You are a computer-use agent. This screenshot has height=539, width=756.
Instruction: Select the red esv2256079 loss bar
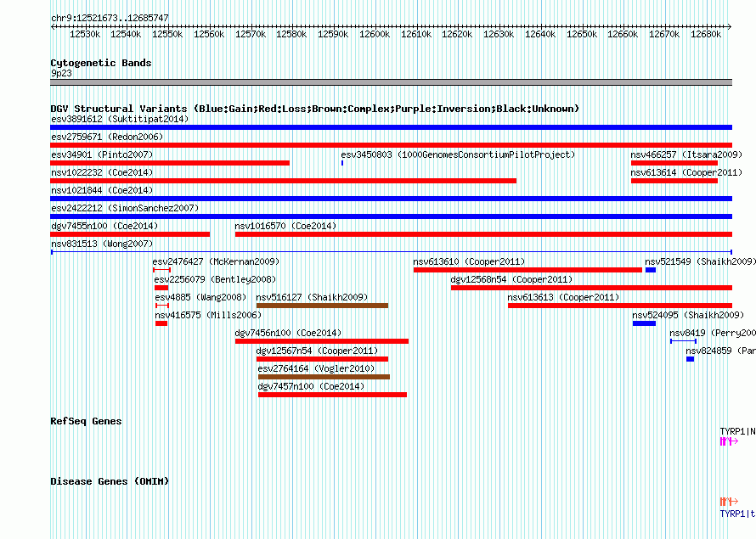click(161, 288)
